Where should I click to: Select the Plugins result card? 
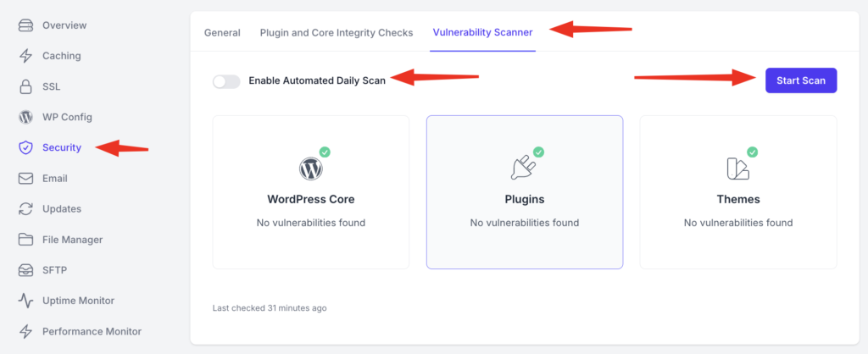pyautogui.click(x=524, y=192)
